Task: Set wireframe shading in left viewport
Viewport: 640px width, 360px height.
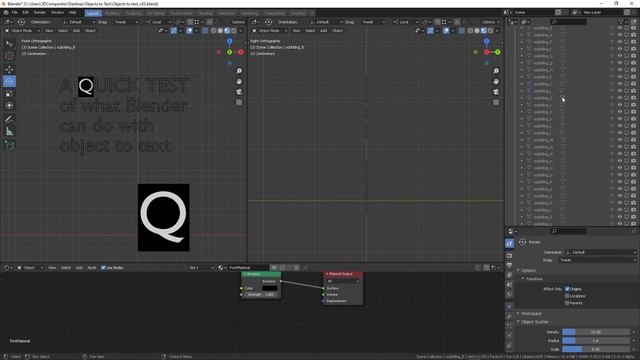Action: (x=213, y=31)
